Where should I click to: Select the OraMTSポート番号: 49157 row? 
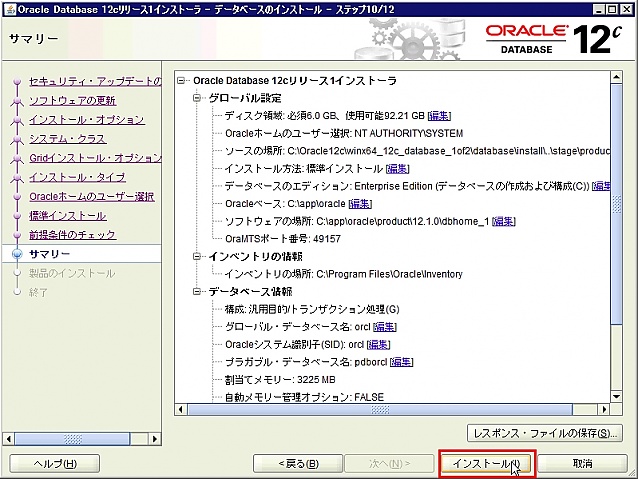tap(283, 239)
